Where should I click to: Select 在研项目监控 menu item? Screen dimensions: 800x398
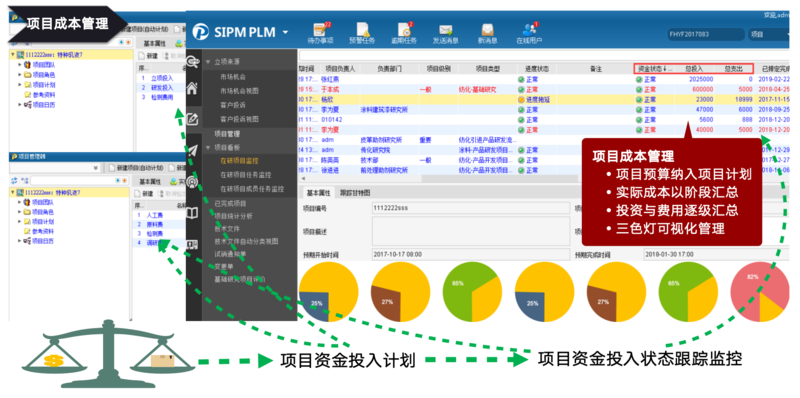[239, 161]
